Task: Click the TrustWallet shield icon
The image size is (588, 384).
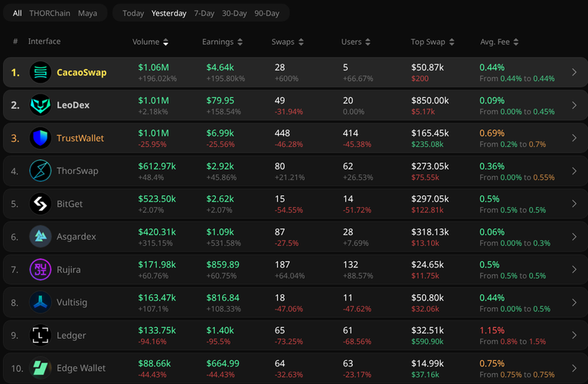Action: coord(41,138)
